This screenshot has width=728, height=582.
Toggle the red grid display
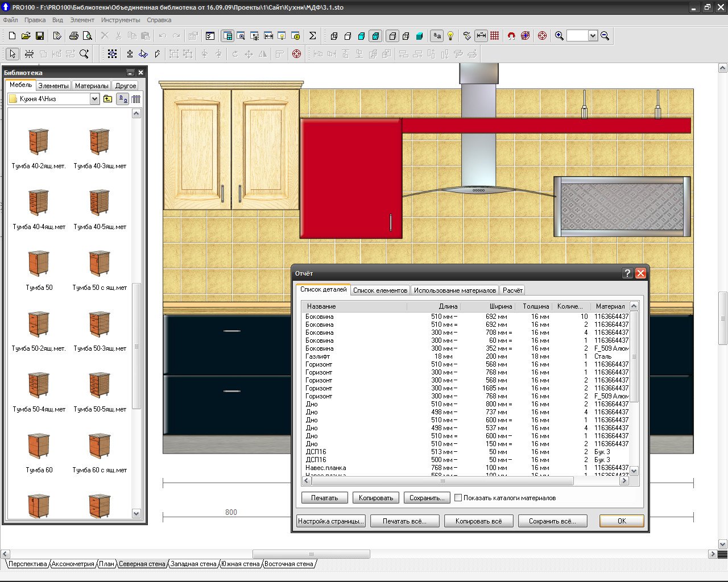(x=495, y=36)
